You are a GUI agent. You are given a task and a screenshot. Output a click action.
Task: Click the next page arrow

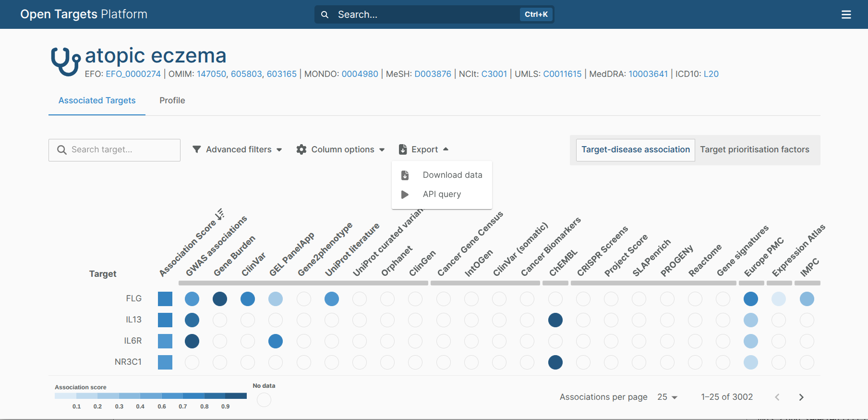point(801,397)
